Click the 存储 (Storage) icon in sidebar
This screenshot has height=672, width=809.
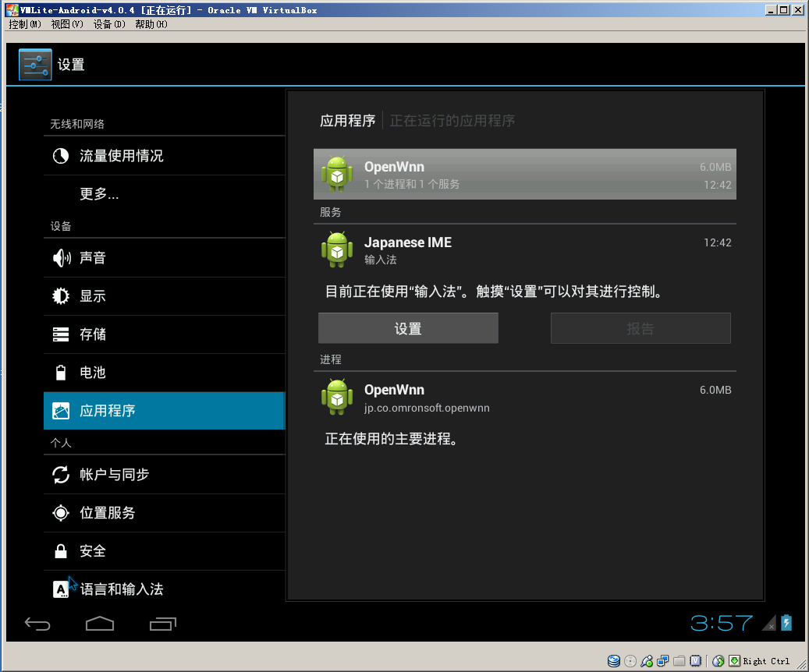[61, 334]
